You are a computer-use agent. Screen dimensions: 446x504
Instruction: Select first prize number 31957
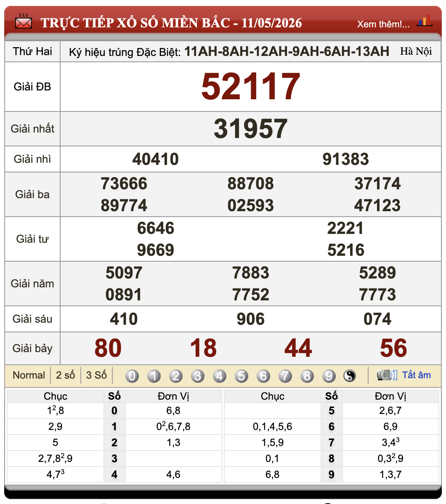point(250,129)
